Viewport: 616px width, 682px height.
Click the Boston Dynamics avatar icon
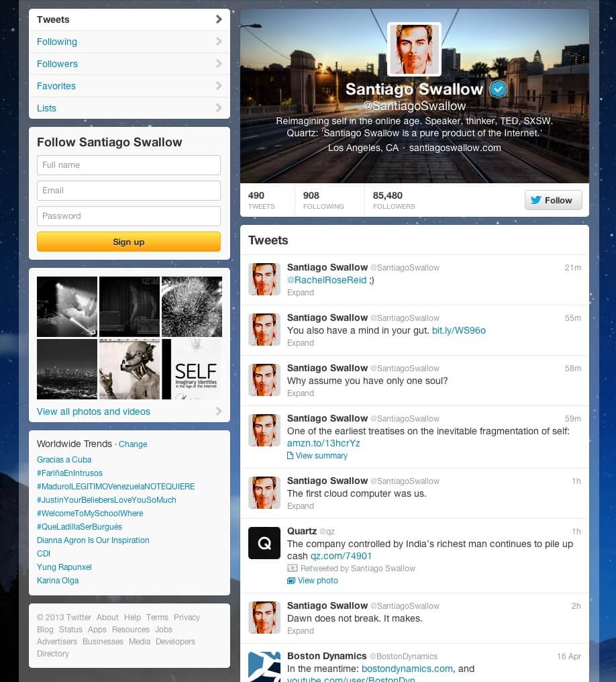click(x=264, y=665)
